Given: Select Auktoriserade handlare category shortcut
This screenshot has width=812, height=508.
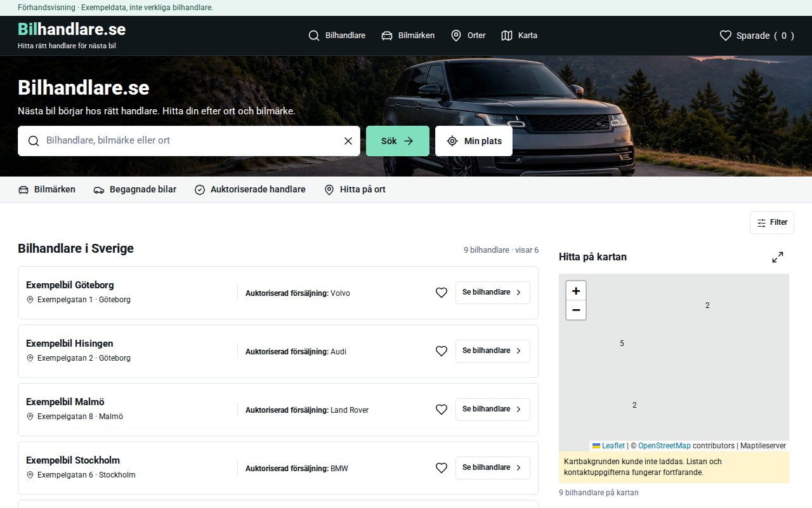Looking at the screenshot, I should point(250,189).
